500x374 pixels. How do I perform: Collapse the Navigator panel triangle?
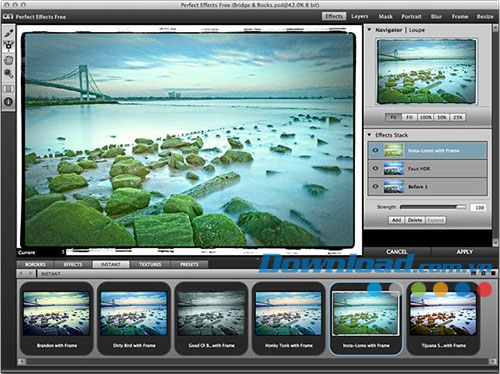click(369, 30)
